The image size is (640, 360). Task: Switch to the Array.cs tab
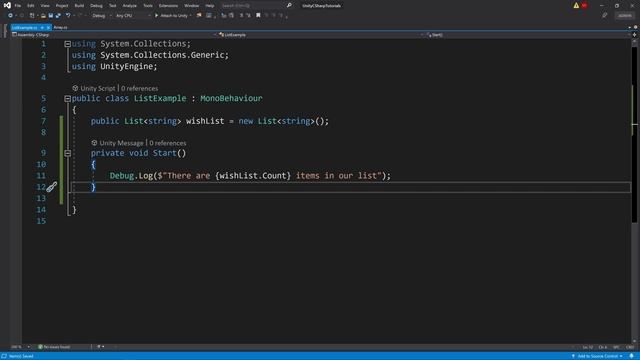coord(60,27)
